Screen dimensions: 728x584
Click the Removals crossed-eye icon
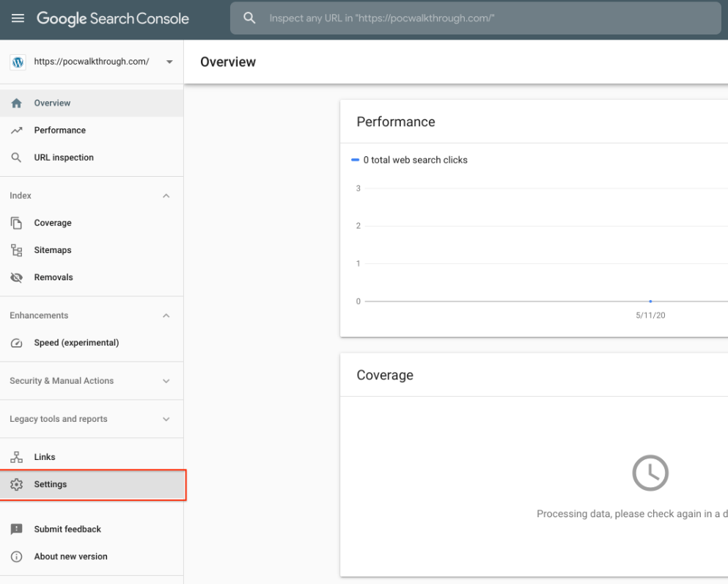[x=17, y=277]
